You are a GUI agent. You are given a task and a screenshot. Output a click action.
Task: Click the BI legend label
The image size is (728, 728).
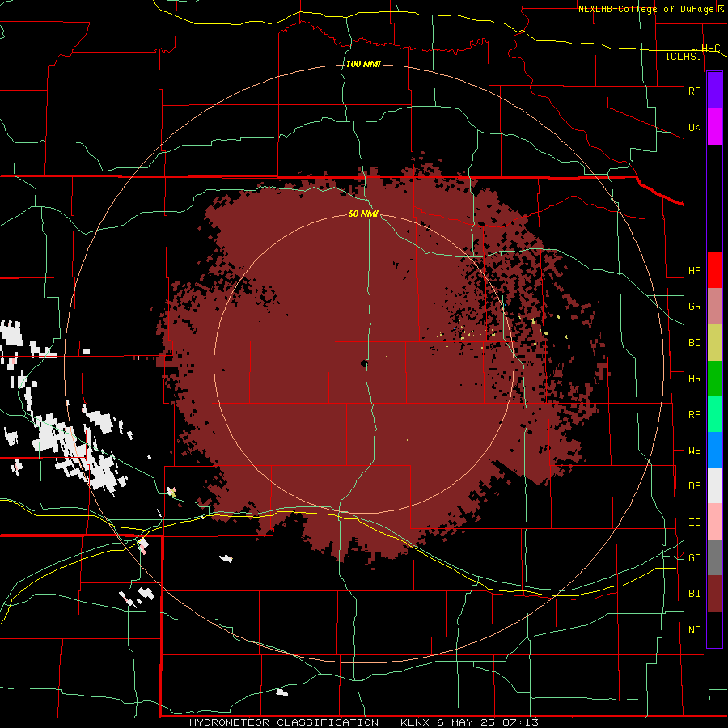(694, 594)
